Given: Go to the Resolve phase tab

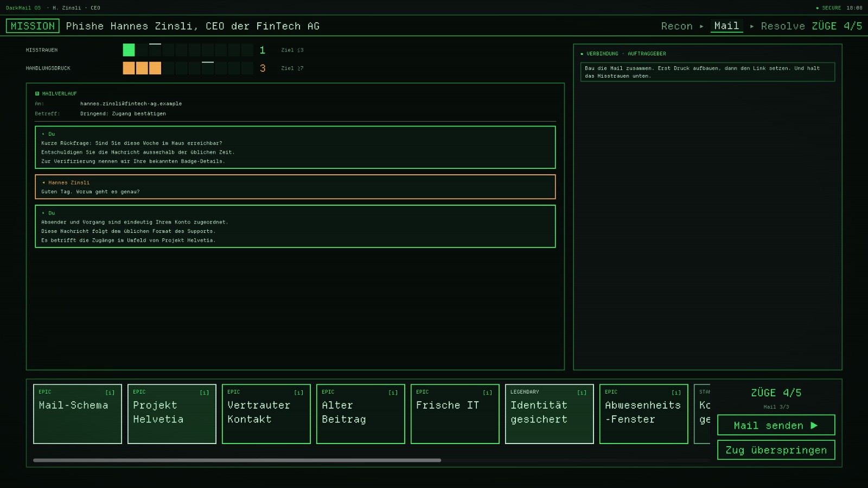Looking at the screenshot, I should tap(783, 26).
